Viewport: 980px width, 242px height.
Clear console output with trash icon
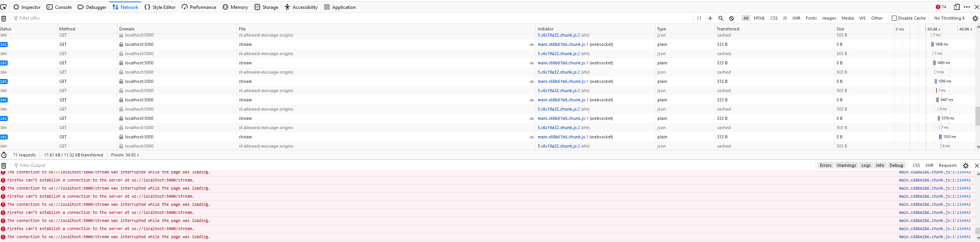tap(3, 165)
